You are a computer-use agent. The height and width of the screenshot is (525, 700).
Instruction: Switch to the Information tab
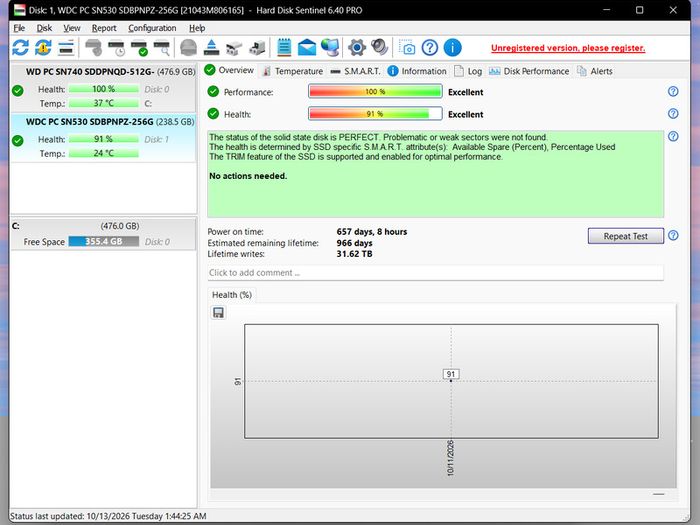(x=417, y=71)
